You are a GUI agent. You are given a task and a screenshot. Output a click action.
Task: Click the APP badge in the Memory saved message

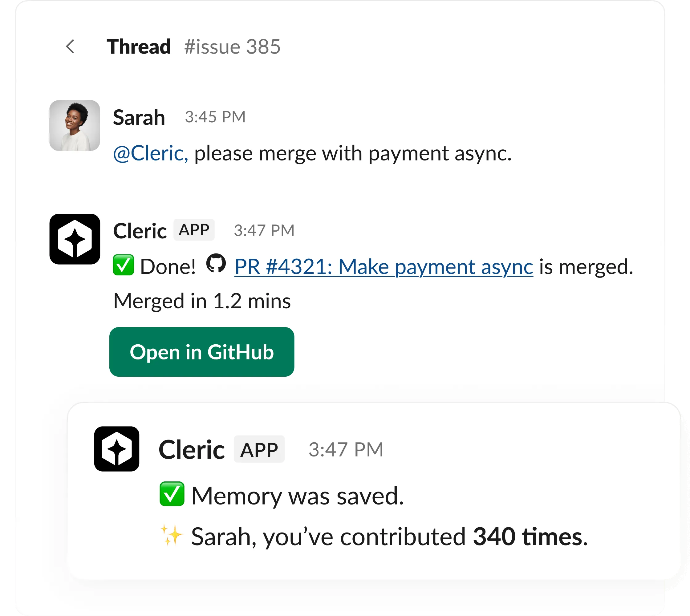click(259, 449)
